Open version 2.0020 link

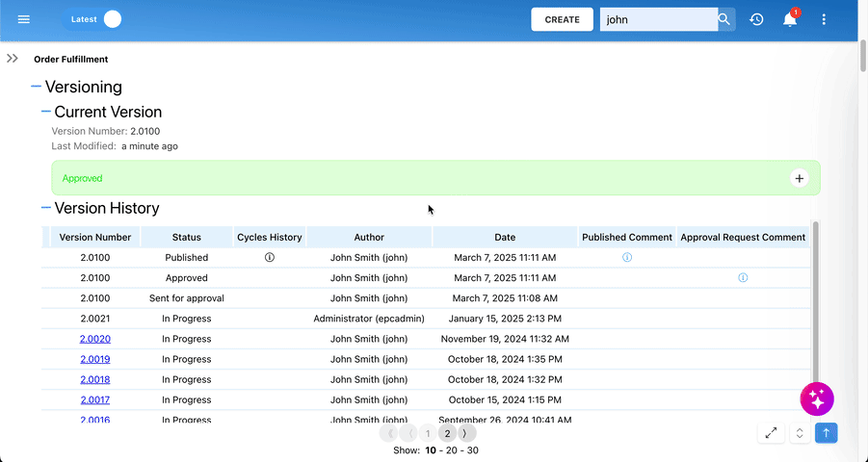click(x=95, y=339)
